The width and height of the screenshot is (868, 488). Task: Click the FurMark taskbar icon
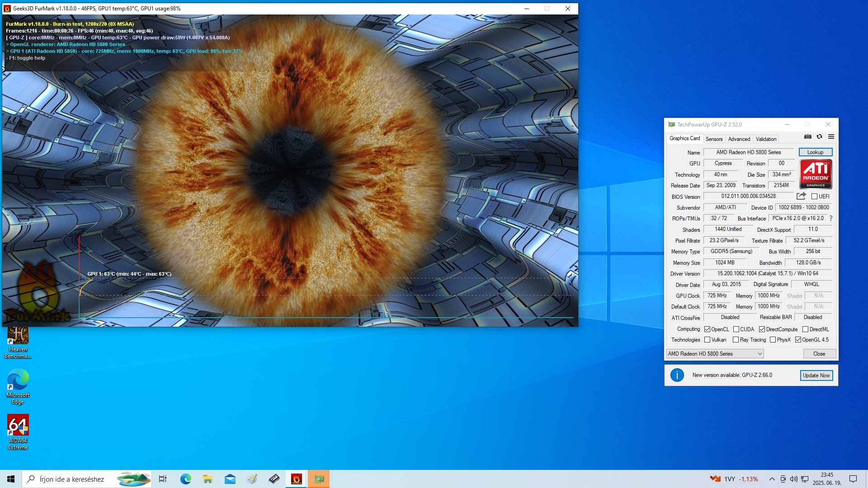click(x=297, y=479)
